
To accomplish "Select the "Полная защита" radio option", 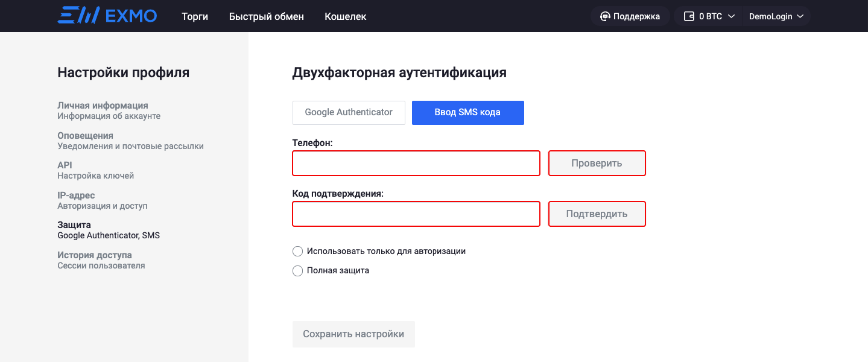I will coord(297,271).
